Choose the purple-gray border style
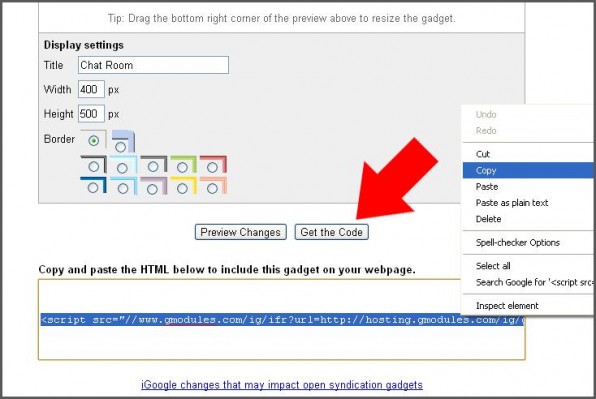Viewport: 596px width, 399px height. click(152, 189)
